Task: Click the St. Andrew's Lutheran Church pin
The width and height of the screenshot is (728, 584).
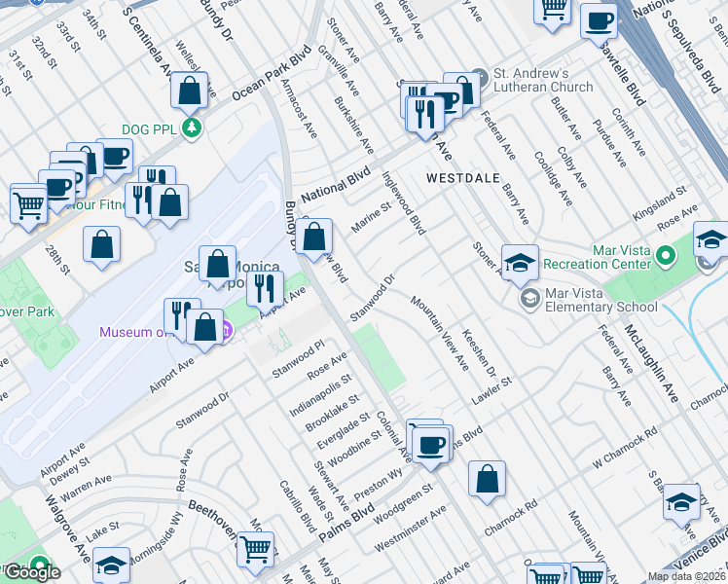Action: 480,78
